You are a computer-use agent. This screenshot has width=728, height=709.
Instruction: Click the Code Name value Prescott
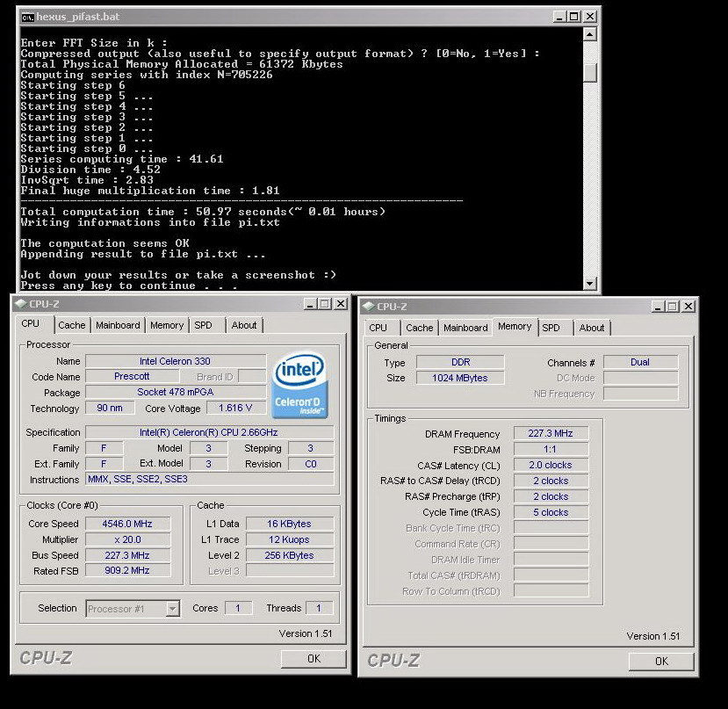132,376
